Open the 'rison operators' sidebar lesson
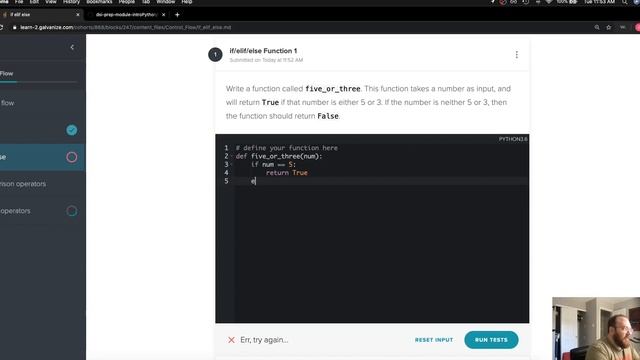This screenshot has width=640, height=360. [23, 184]
